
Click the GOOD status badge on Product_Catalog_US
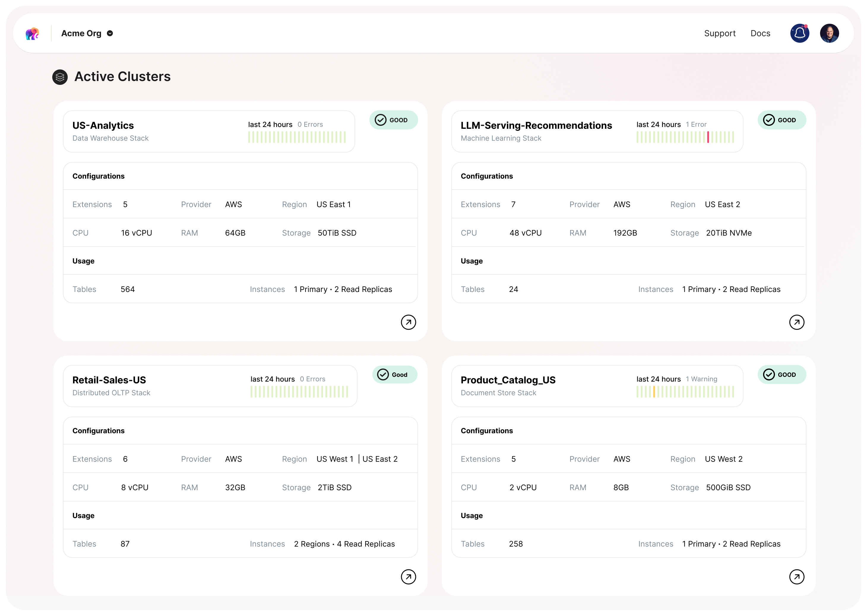pos(781,374)
